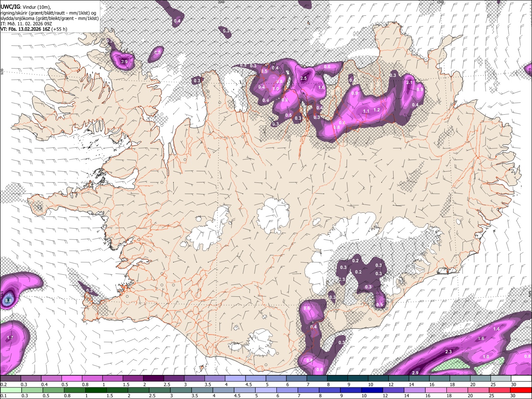Click the 8.8 precipitation value off the southwest coast
The image size is (532, 399).
click(x=8, y=300)
